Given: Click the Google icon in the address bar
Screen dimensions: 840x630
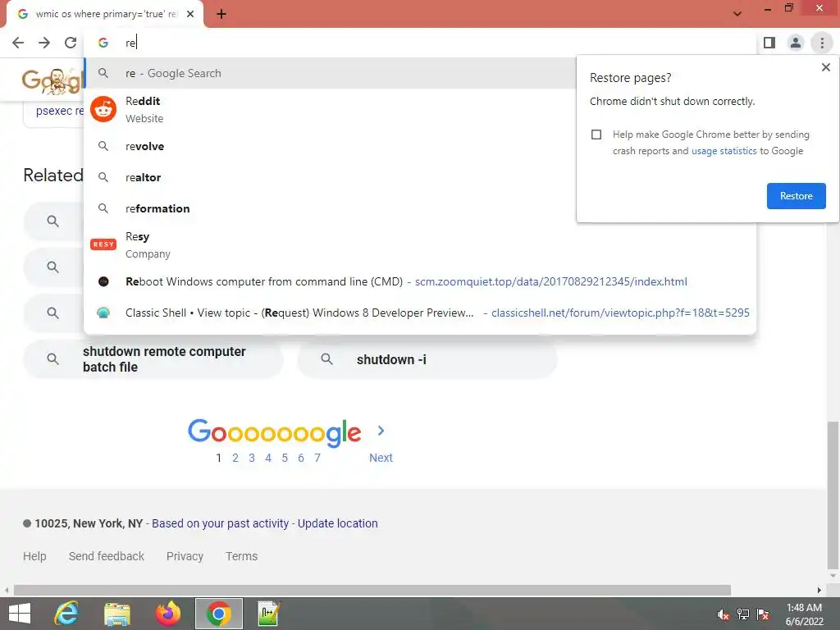Looking at the screenshot, I should point(103,43).
